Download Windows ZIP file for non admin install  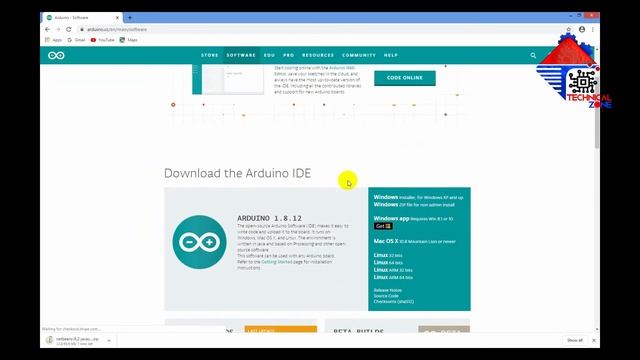pos(414,204)
